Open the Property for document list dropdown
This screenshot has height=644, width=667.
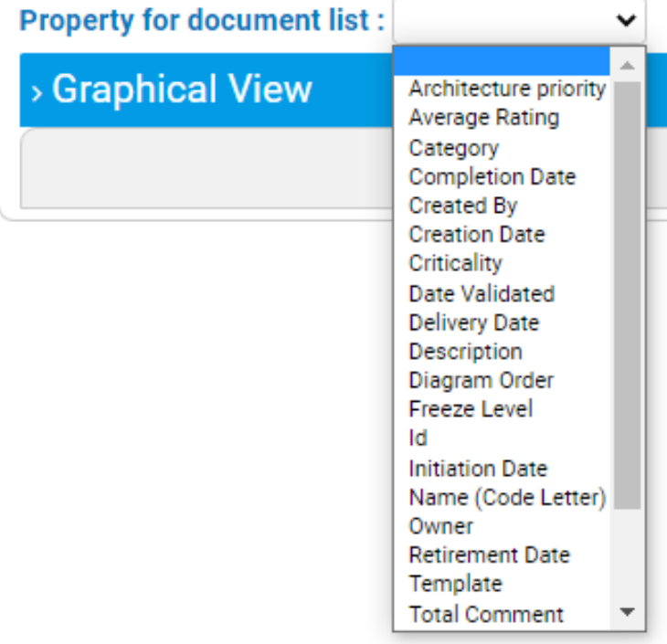tap(518, 20)
